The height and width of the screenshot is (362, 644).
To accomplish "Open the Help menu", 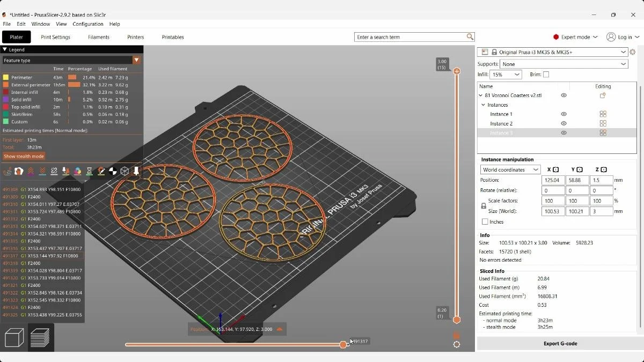I will [x=114, y=24].
